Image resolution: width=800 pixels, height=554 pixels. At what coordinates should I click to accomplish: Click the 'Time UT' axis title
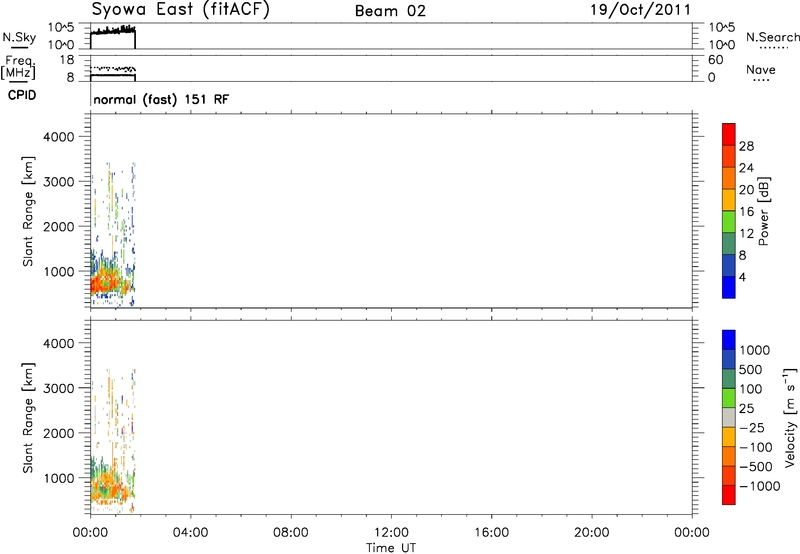tap(391, 548)
